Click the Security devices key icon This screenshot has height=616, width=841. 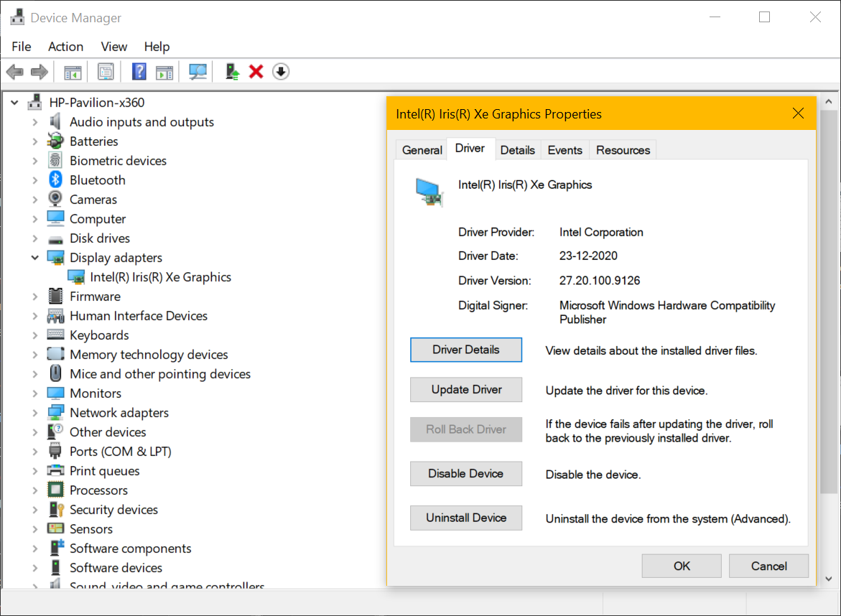pyautogui.click(x=56, y=509)
